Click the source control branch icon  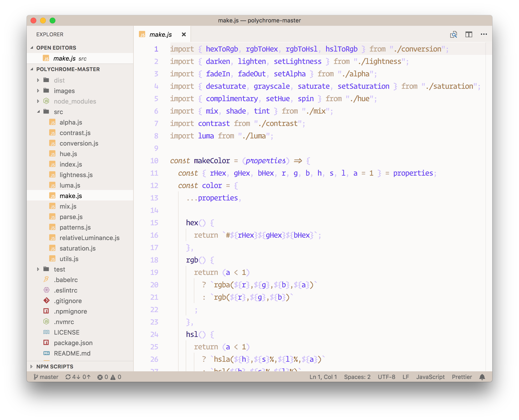tap(36, 377)
